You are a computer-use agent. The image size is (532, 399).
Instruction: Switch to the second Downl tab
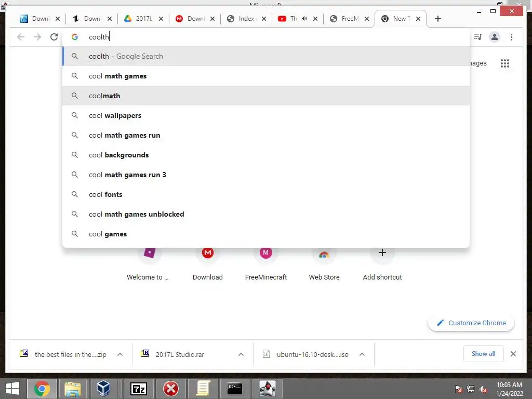87,19
